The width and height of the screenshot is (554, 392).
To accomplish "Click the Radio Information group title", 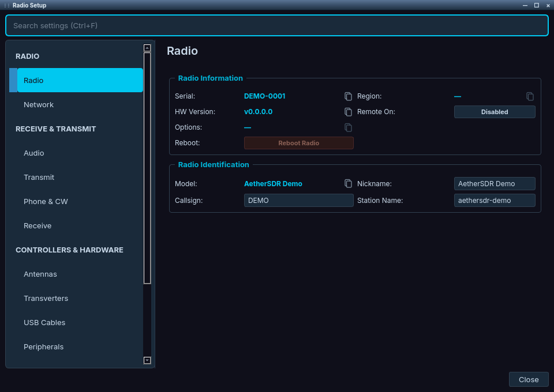I will tap(210, 78).
